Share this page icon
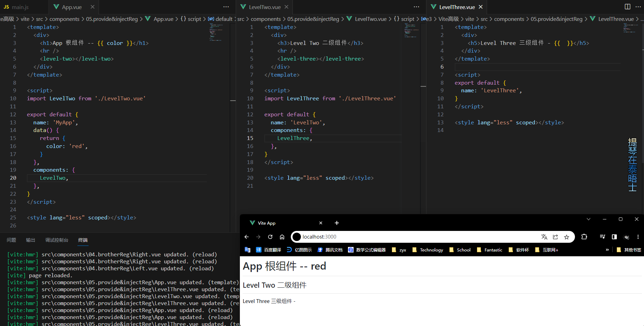This screenshot has height=326, width=644. coord(555,237)
